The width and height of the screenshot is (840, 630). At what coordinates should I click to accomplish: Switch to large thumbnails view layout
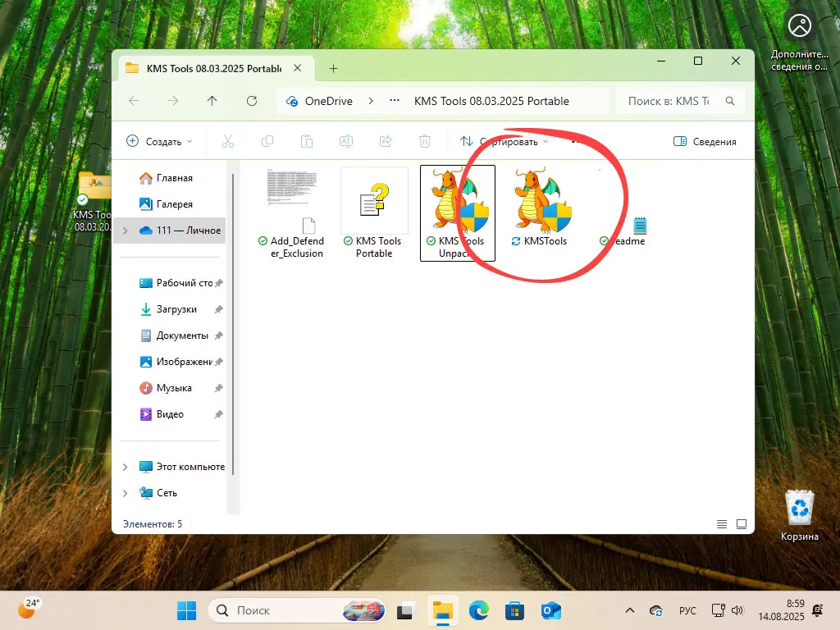pyautogui.click(x=742, y=523)
